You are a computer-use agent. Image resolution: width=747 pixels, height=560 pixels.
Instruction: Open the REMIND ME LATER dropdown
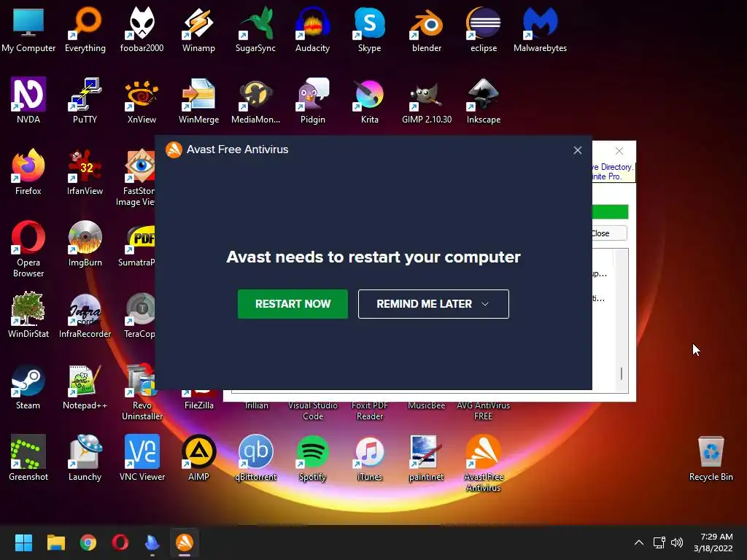pos(433,304)
